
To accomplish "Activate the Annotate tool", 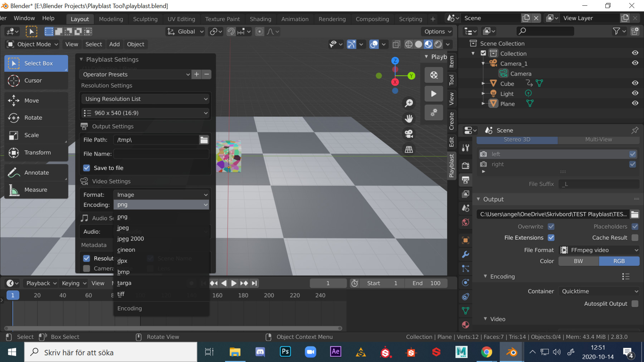I will pyautogui.click(x=36, y=173).
